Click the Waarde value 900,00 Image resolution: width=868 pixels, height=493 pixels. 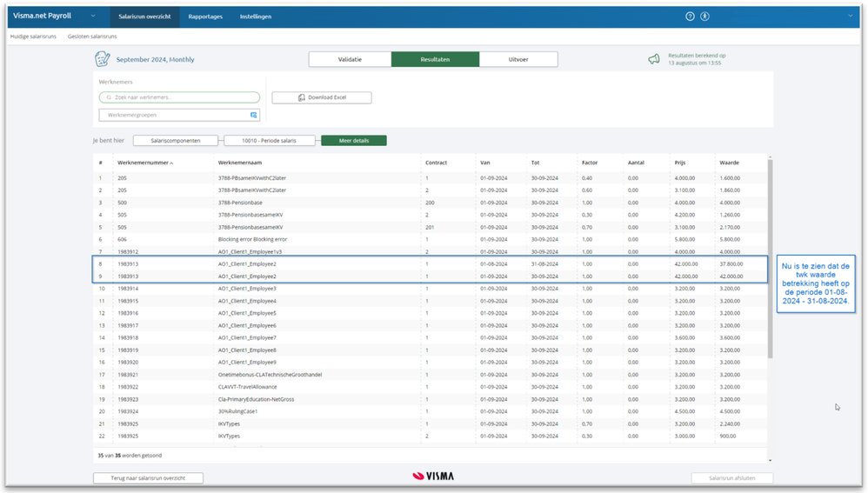click(x=728, y=436)
